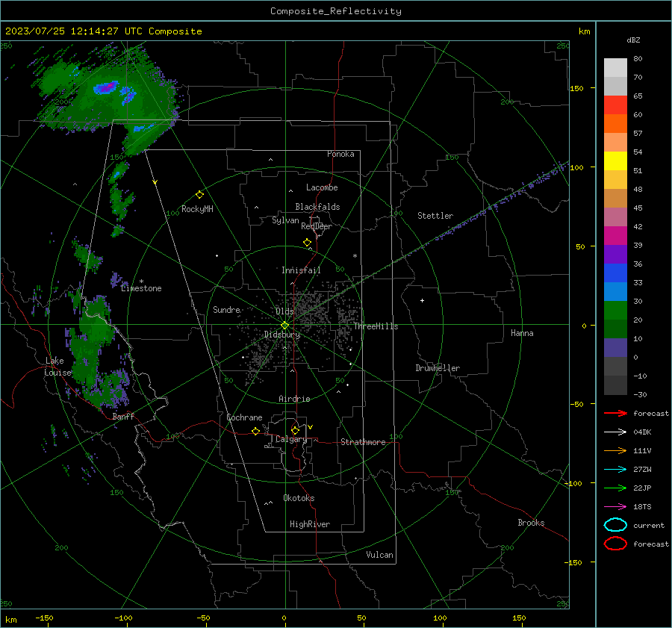Click the Airdrie city label
The width and height of the screenshot is (672, 628).
[294, 399]
